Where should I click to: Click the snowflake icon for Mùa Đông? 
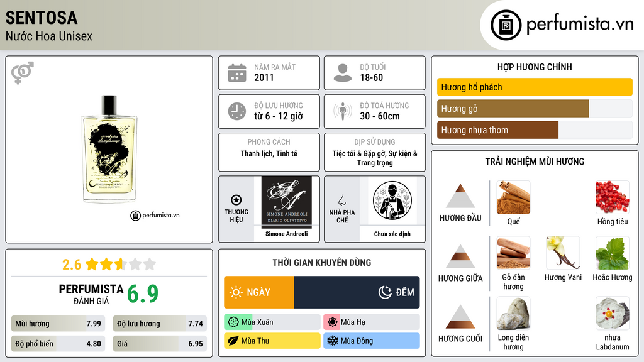click(333, 341)
